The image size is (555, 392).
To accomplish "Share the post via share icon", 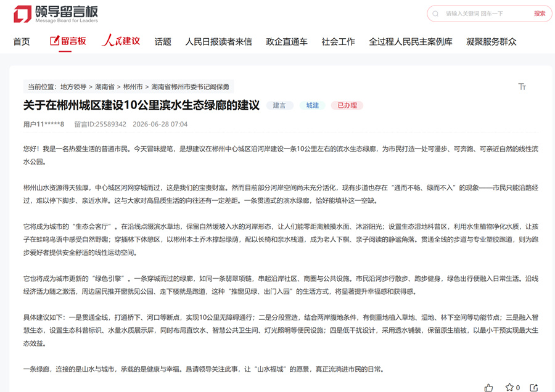I will (534, 388).
